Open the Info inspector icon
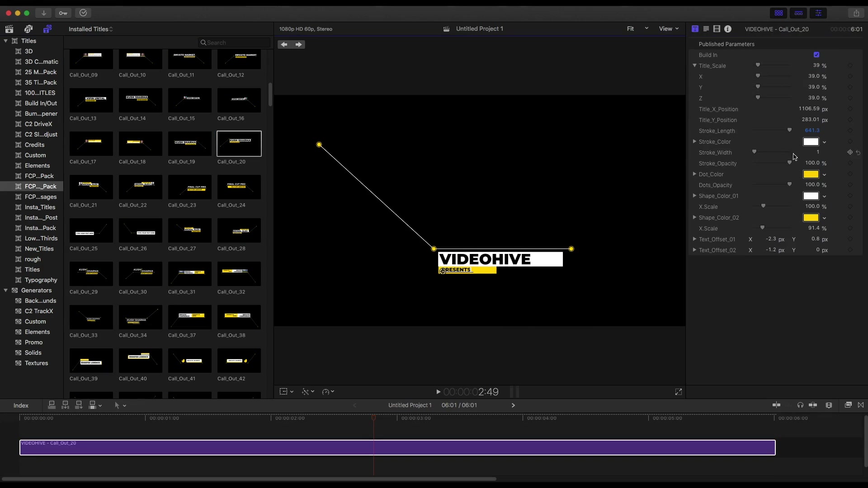 (728, 29)
